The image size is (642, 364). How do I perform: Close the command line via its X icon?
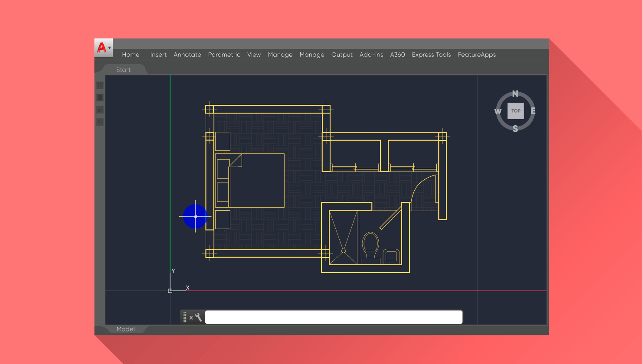(191, 317)
